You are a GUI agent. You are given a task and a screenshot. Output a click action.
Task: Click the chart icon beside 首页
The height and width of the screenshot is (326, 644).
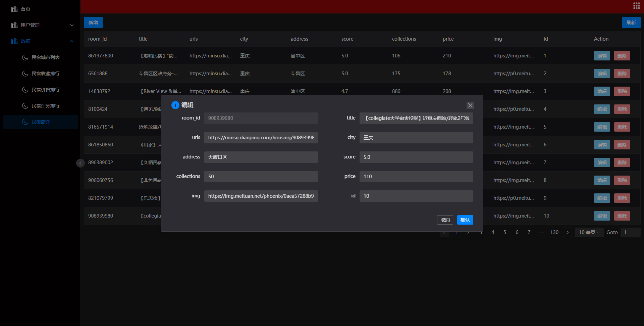14,9
